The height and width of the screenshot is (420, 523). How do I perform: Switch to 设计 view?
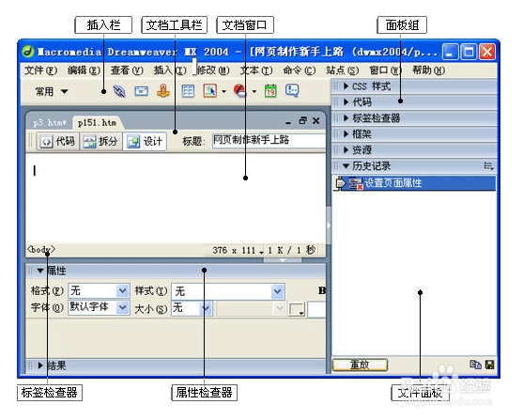click(x=145, y=142)
